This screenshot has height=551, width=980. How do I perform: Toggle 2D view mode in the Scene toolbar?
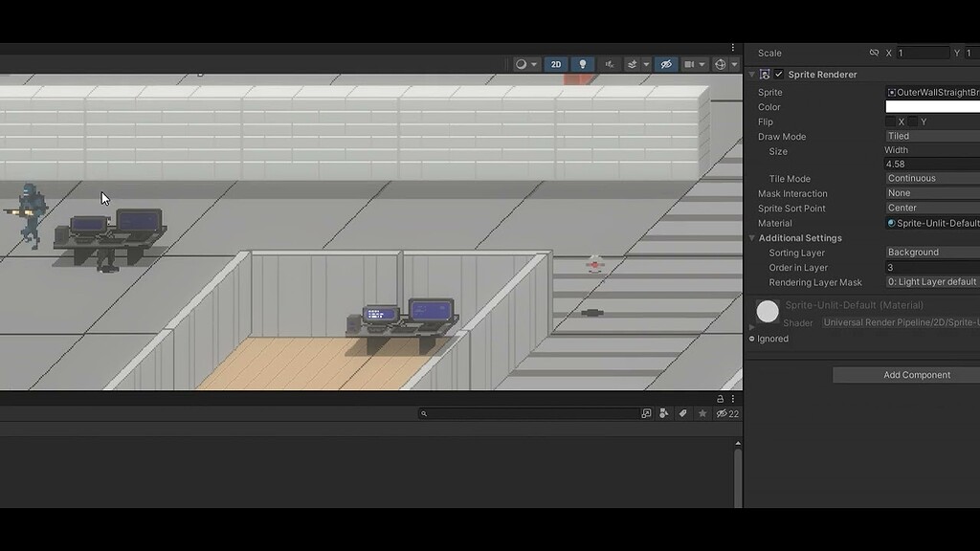coord(555,65)
